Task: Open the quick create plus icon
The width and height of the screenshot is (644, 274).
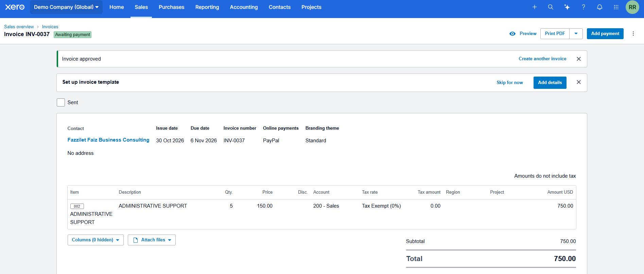Action: point(534,7)
